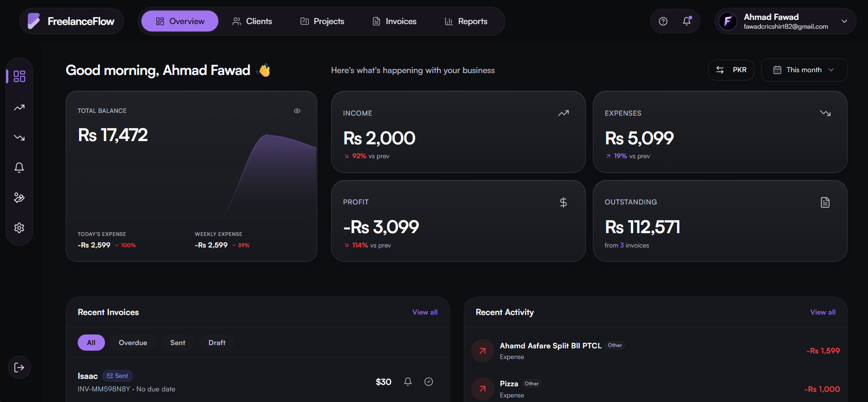
Task: Expand the This month period dropdown
Action: tap(804, 70)
